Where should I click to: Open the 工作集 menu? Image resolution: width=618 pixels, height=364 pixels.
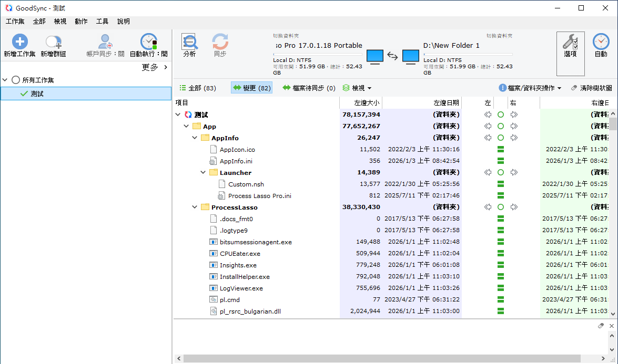pyautogui.click(x=15, y=21)
